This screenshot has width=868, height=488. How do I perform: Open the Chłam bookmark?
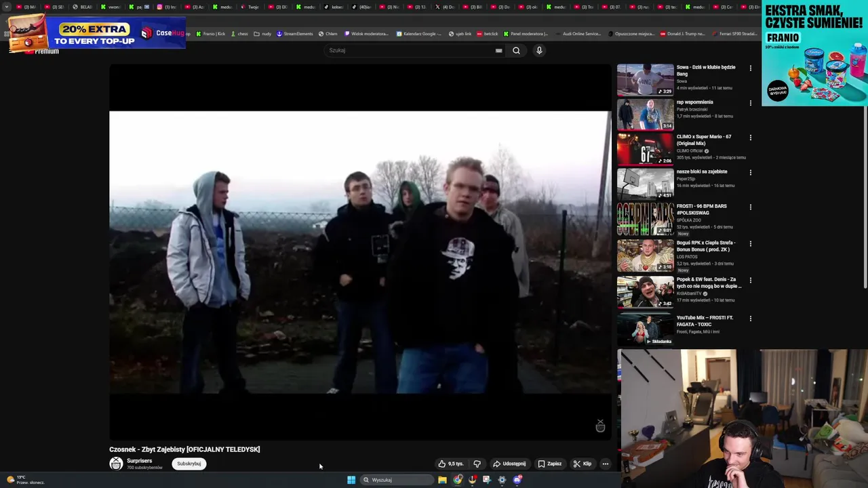tap(328, 34)
